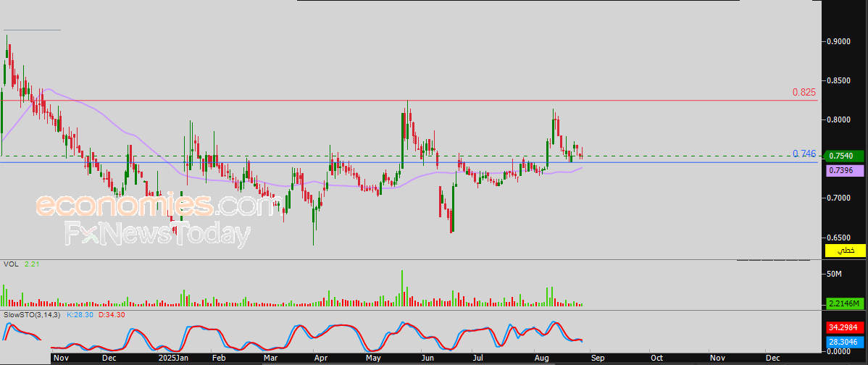This screenshot has height=365, width=868.
Task: Click the red 34.2984 stochastic value tag
Action: (x=845, y=327)
